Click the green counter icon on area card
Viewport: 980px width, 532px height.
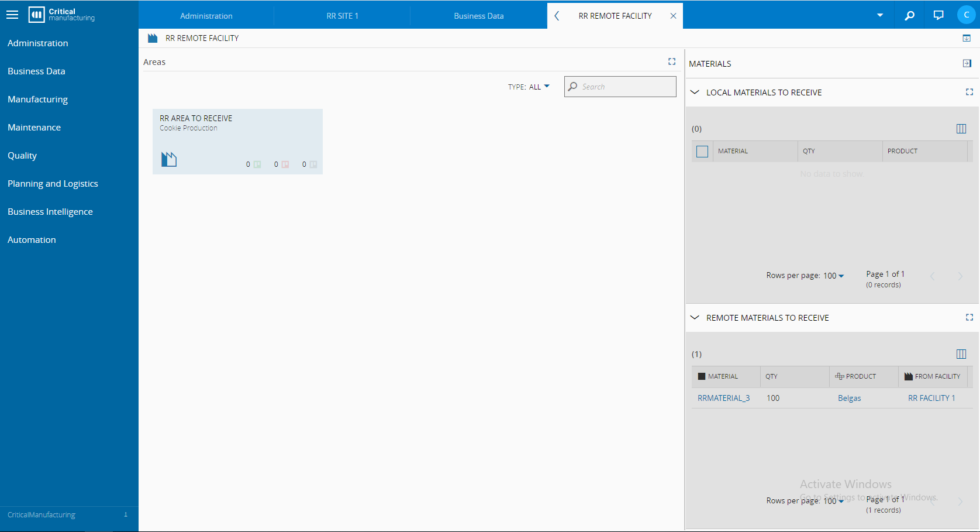(x=257, y=164)
